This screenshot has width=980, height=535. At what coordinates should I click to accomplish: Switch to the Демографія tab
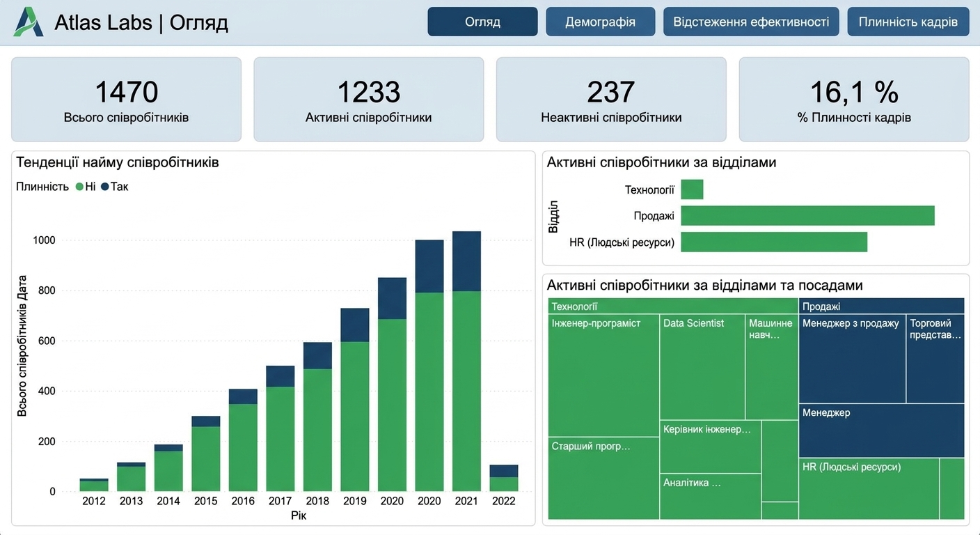[600, 22]
